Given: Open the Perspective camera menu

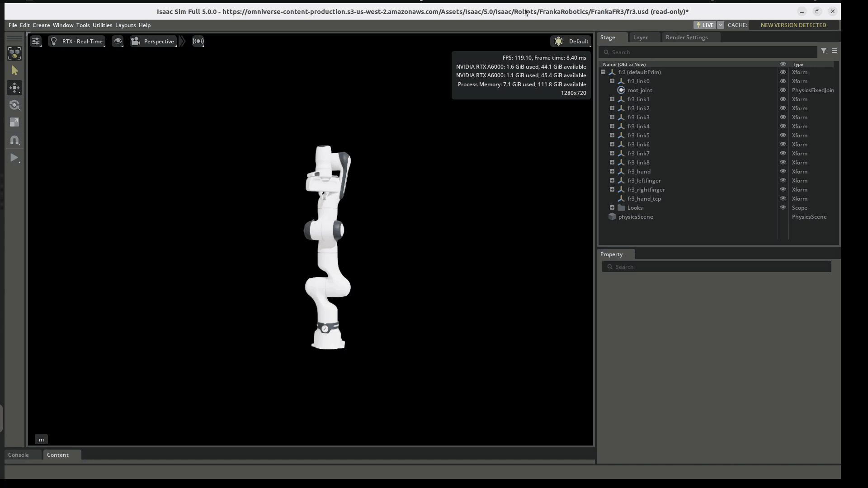Looking at the screenshot, I should pos(153,41).
